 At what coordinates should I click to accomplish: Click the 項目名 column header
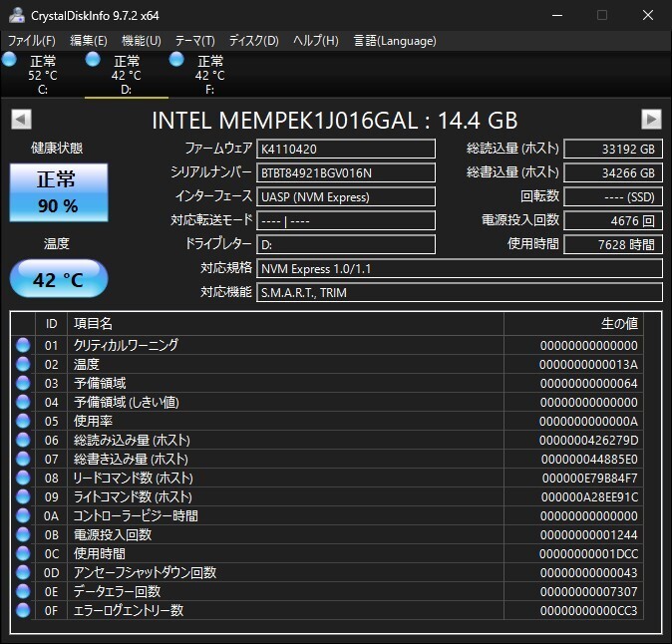284,324
